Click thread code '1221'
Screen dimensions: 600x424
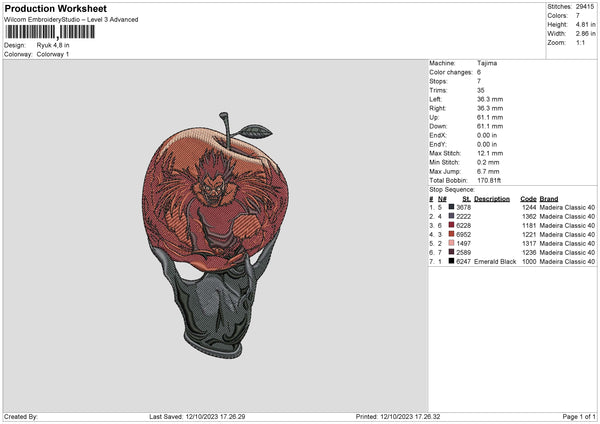click(x=529, y=234)
